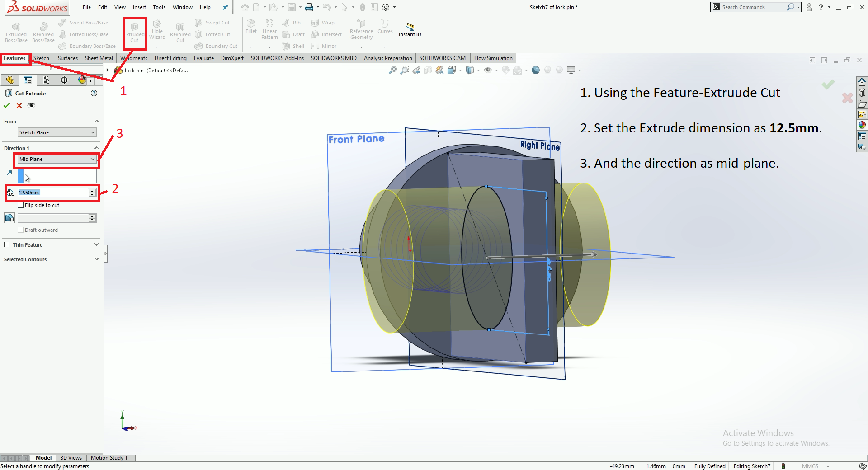
Task: Enable the Thin Feature checkbox
Action: (x=7, y=244)
